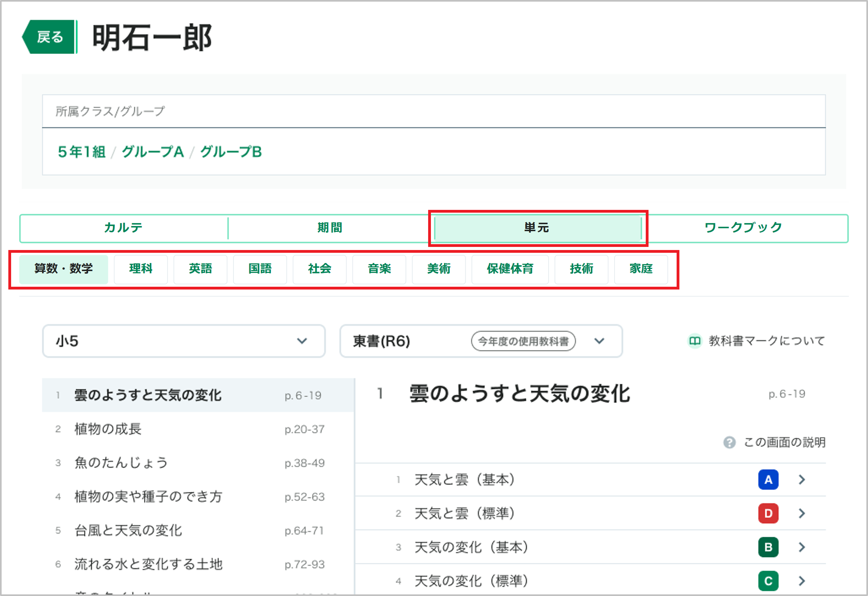Click the blue A badge for 天気と雲（基本）
The image size is (868, 596).
[768, 480]
